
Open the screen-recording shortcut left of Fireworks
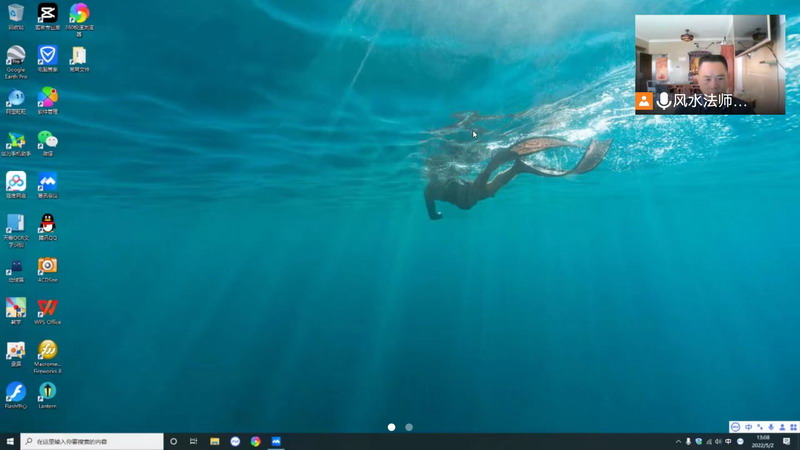tap(16, 354)
